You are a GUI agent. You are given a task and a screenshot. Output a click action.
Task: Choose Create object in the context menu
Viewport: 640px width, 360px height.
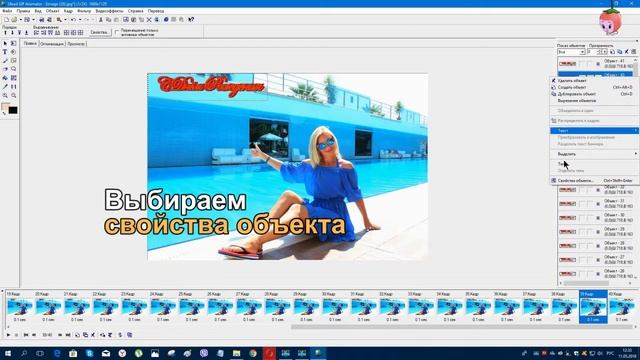(x=595, y=87)
